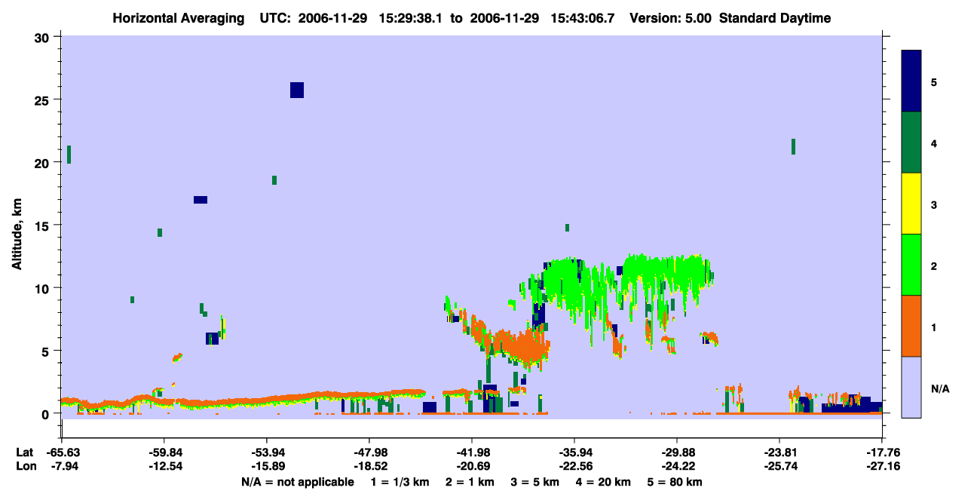Image resolution: width=980 pixels, height=503 pixels.
Task: Click longitude value -22.56
Action: pos(574,467)
